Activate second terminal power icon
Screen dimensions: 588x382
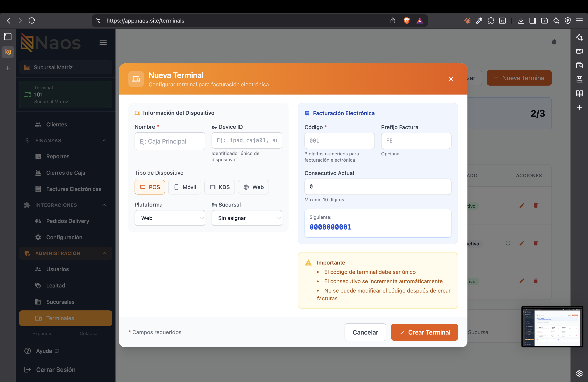508,243
